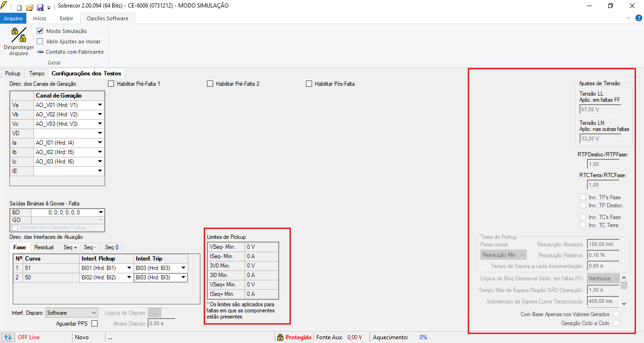Check the Aguardar PPS checkbox
This screenshot has width=644, height=343.
coord(94,323)
